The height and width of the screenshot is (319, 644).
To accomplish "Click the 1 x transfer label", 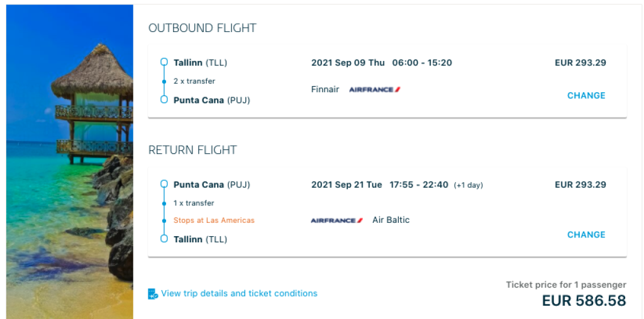I will coord(194,203).
